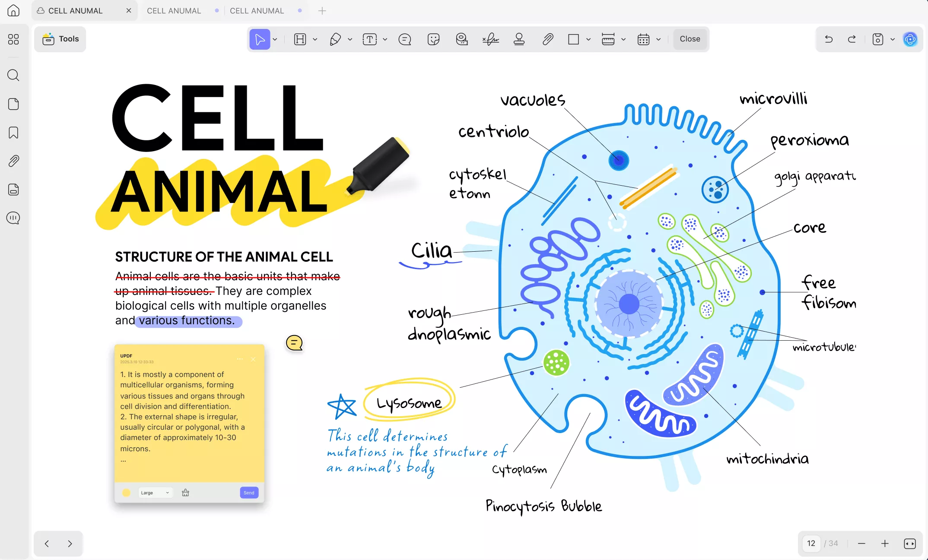Click the page number field showing 12
Image resolution: width=928 pixels, height=560 pixels.
[x=811, y=544]
